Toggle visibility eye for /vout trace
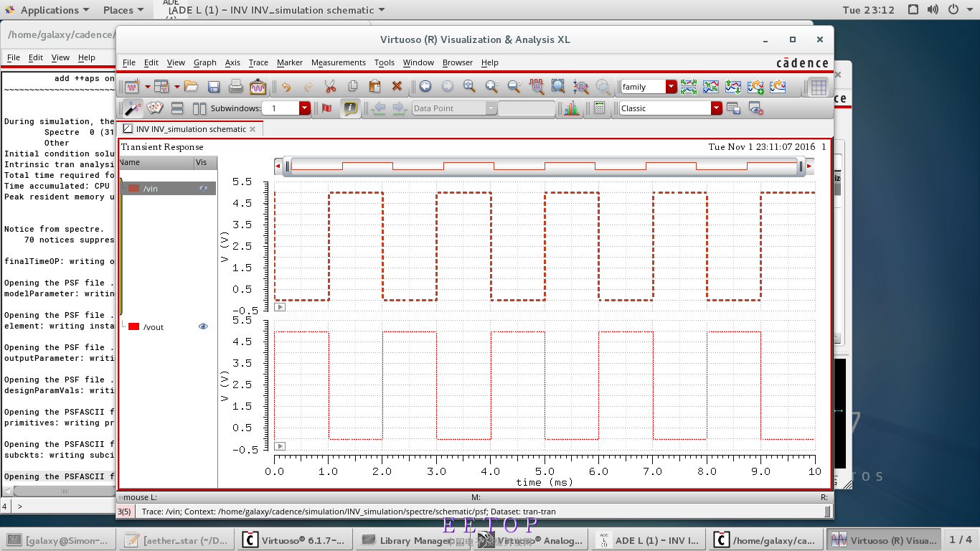This screenshot has height=551, width=980. click(x=203, y=326)
